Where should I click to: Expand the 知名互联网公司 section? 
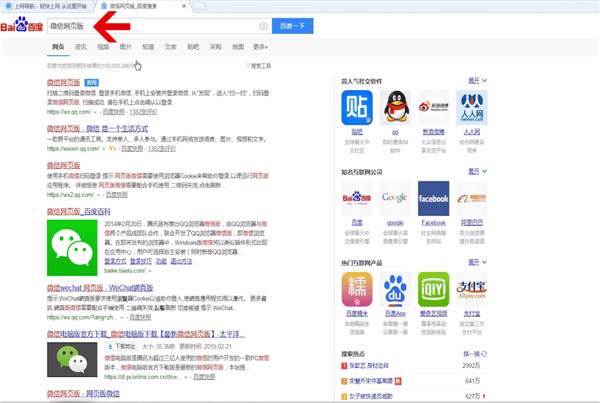(x=478, y=171)
